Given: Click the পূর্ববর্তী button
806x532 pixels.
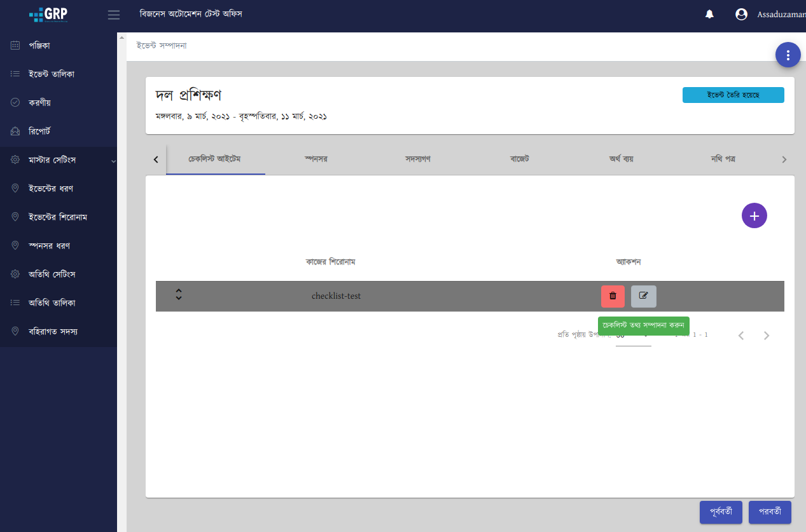Looking at the screenshot, I should [x=720, y=512].
